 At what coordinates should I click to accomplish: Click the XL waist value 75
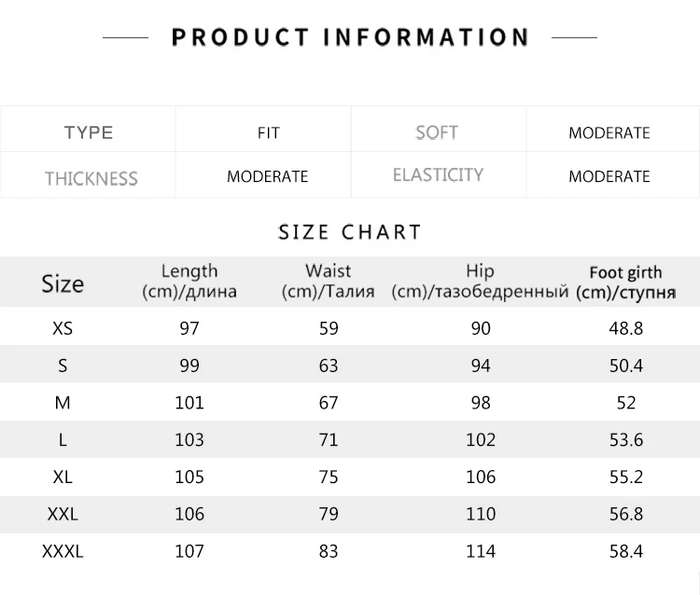[329, 477]
